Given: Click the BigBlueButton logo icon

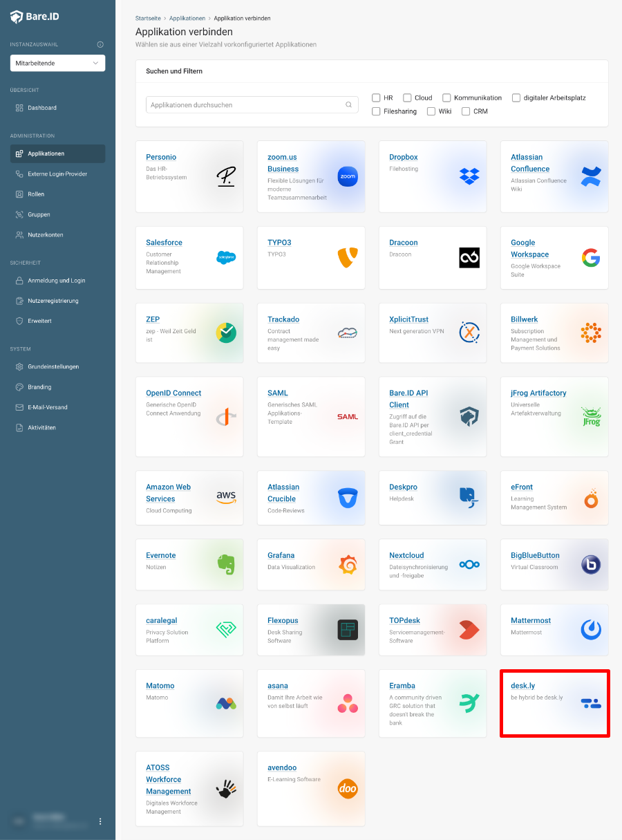Looking at the screenshot, I should (591, 565).
